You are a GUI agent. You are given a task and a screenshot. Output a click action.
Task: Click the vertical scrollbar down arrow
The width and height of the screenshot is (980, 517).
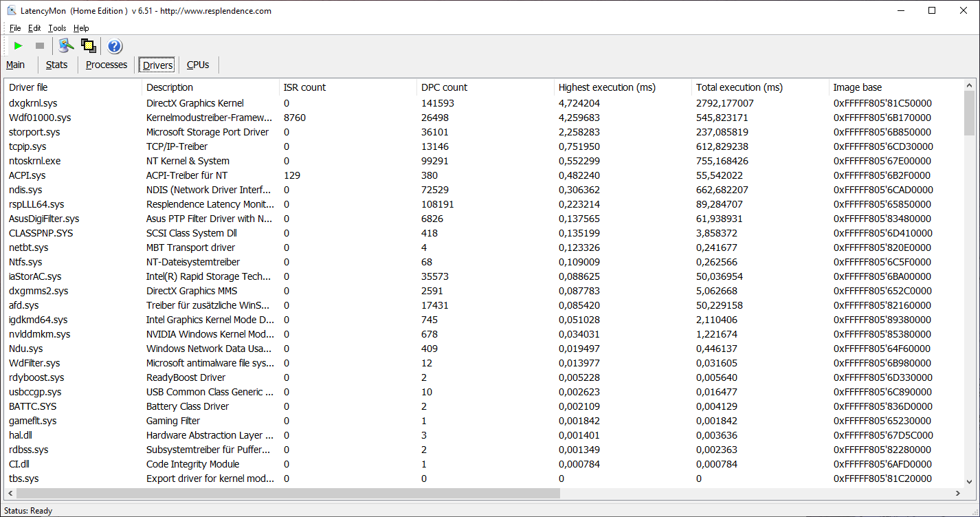pyautogui.click(x=970, y=481)
